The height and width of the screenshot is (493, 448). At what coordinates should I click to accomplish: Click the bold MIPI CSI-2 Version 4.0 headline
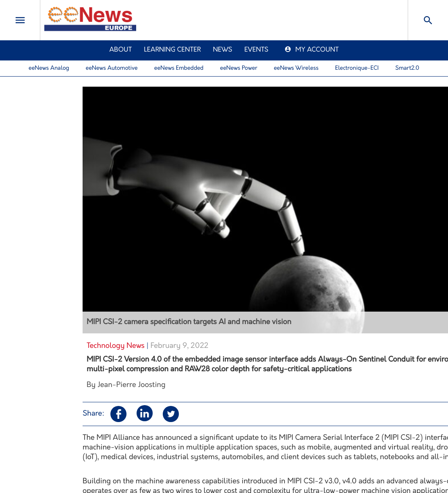pos(267,364)
